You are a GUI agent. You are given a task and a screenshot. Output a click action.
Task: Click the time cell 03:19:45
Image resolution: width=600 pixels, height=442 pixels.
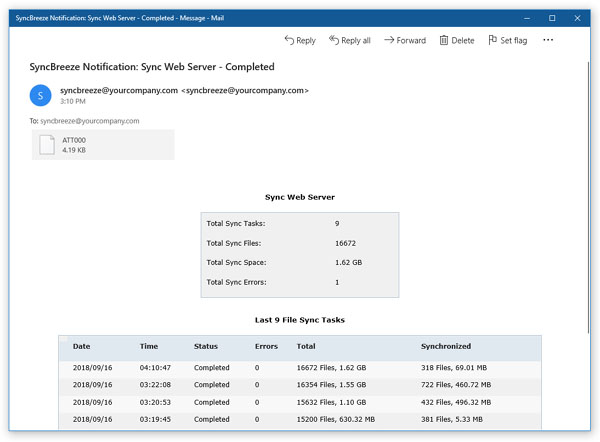tap(155, 419)
